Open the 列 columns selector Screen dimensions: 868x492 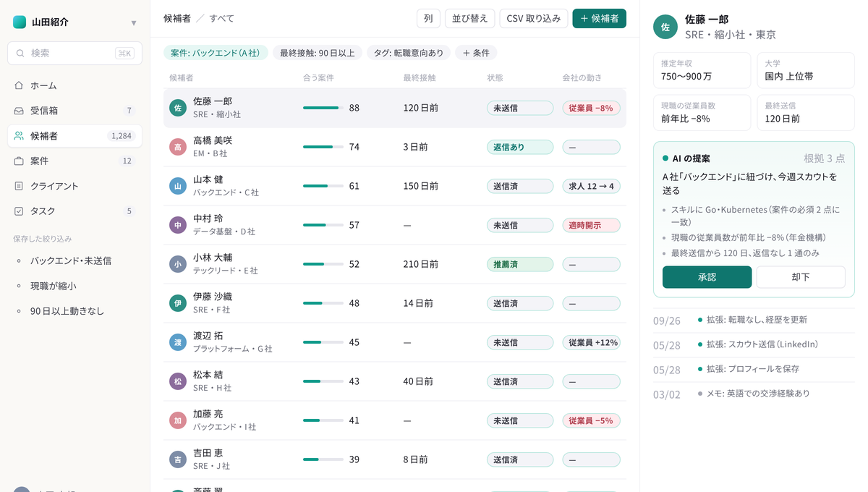[x=428, y=19]
